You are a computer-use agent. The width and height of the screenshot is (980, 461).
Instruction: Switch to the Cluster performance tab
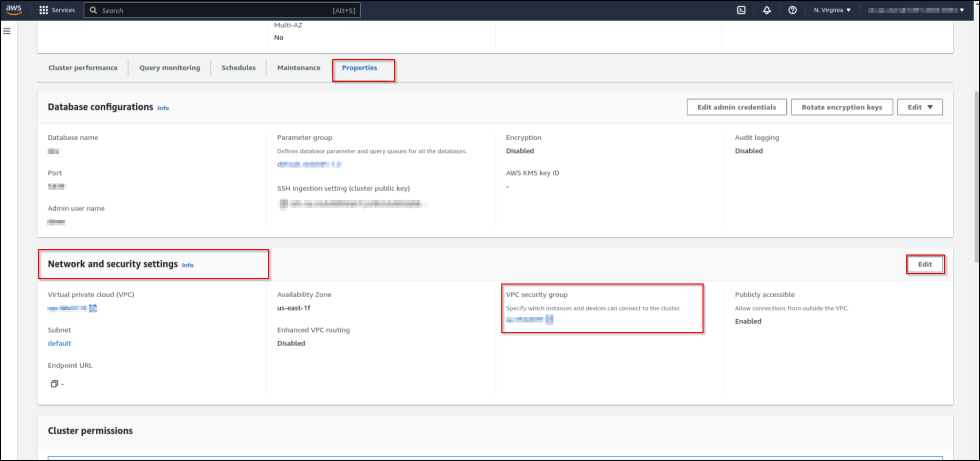83,68
